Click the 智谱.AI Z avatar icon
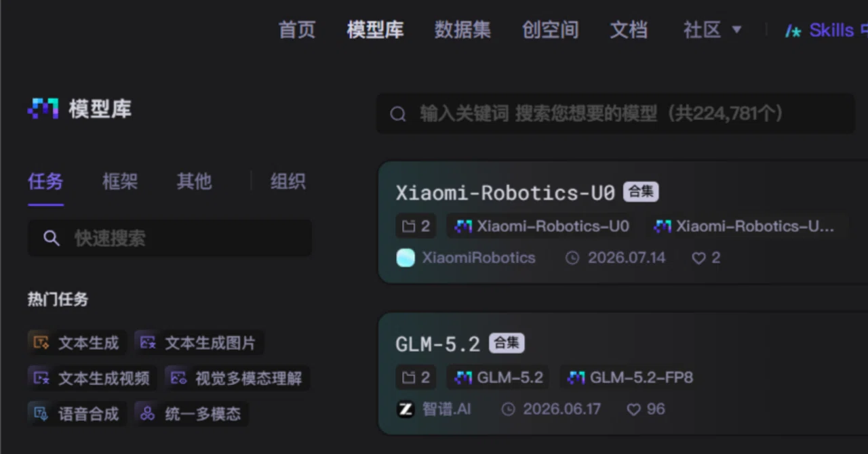This screenshot has height=454, width=868. pos(406,409)
